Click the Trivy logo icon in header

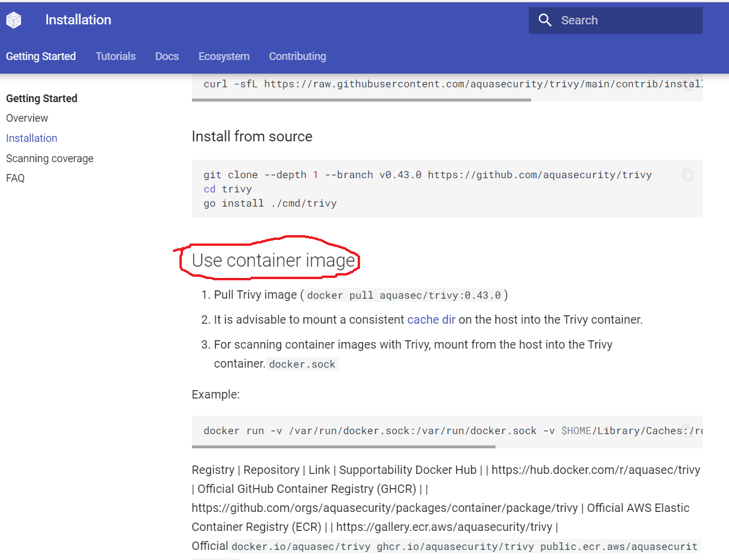[x=14, y=21]
